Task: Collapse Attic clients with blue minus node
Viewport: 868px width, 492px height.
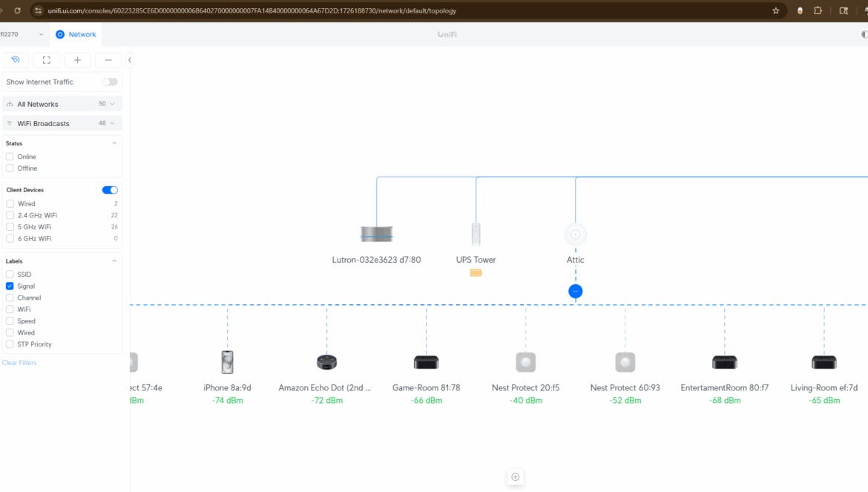Action: click(x=575, y=292)
